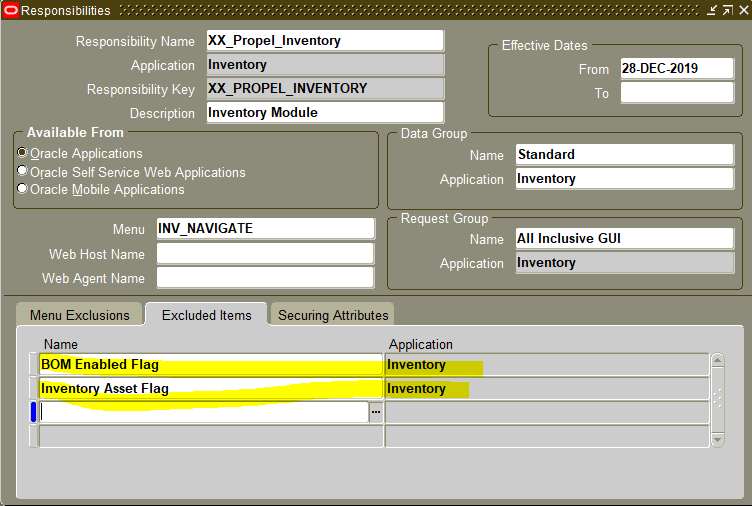
Task: Click the scroll down arrow of items list
Action: [x=717, y=440]
